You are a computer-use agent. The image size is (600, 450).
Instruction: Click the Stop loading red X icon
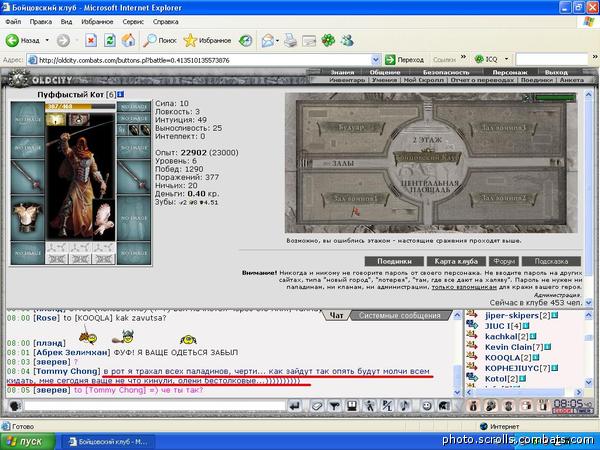pos(91,40)
